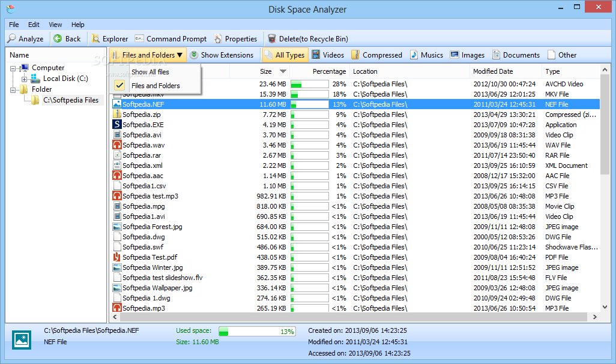Select the Softpedia.aac file row
This screenshot has height=364, width=616.
coord(355,176)
